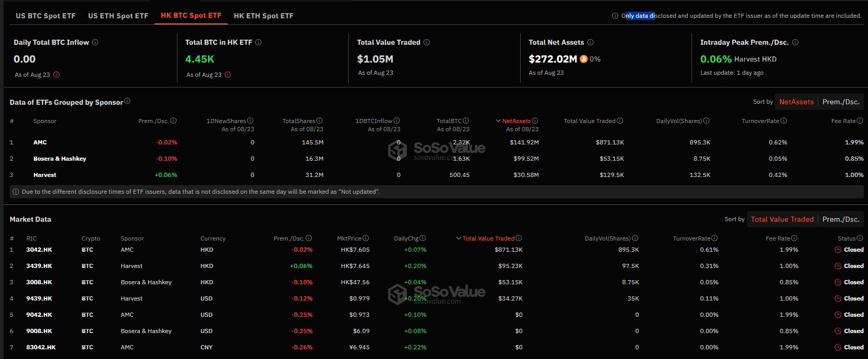Click info icon on sponsor table Prem./Dsc. column
Image resolution: width=868 pixels, height=359 pixels.
[x=173, y=121]
